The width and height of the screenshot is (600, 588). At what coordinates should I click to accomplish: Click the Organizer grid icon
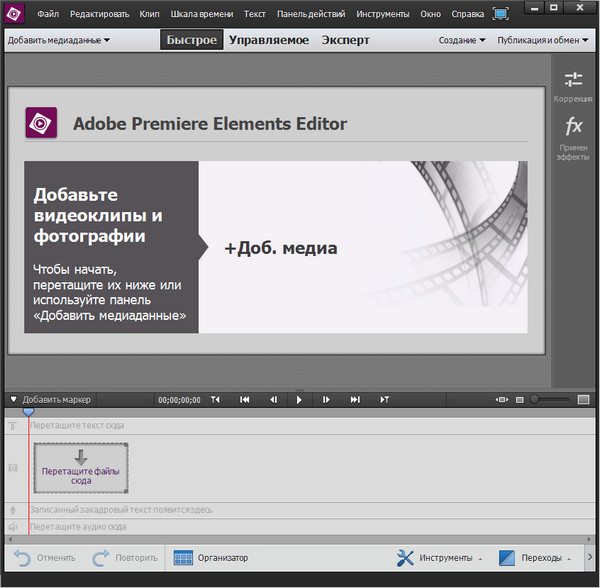click(183, 558)
